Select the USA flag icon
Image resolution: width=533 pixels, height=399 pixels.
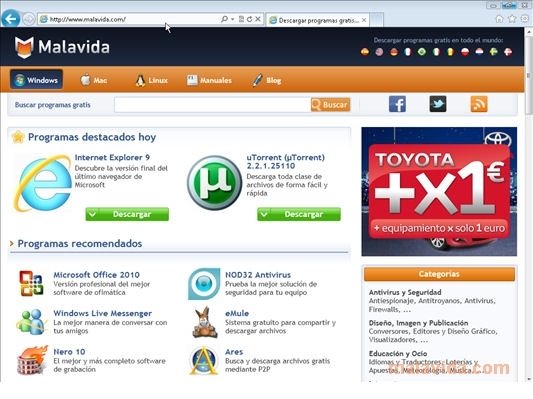pyautogui.click(x=379, y=52)
